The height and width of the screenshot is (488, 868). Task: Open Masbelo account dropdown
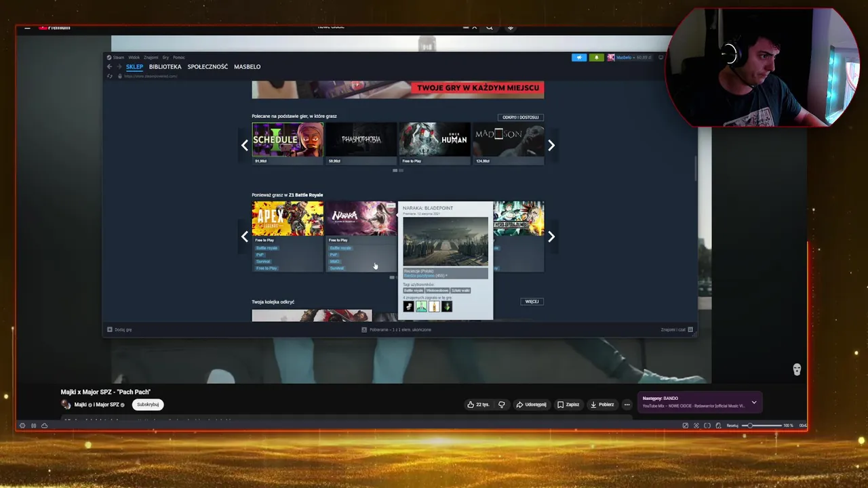tap(630, 58)
